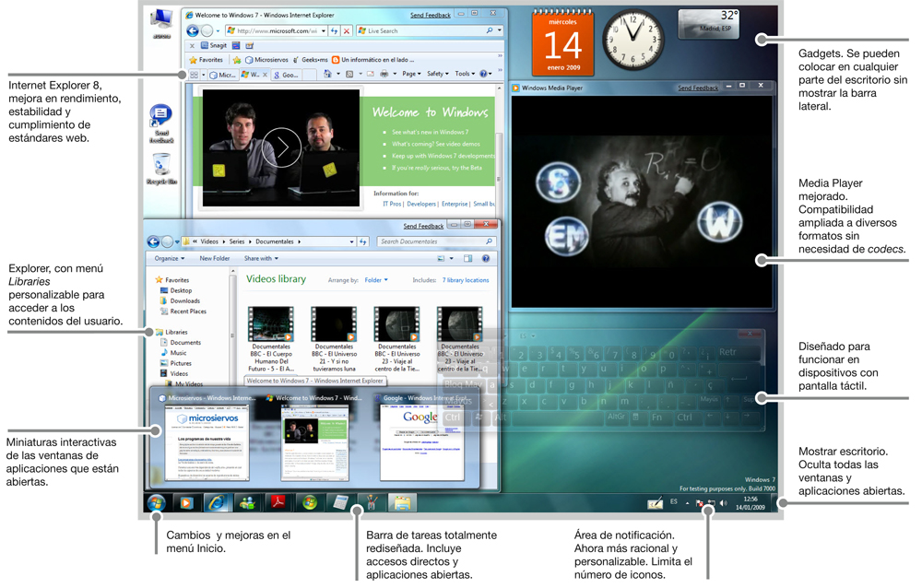Open the Favorites star button in Internet Explorer
The width and height of the screenshot is (922, 588).
(206, 60)
